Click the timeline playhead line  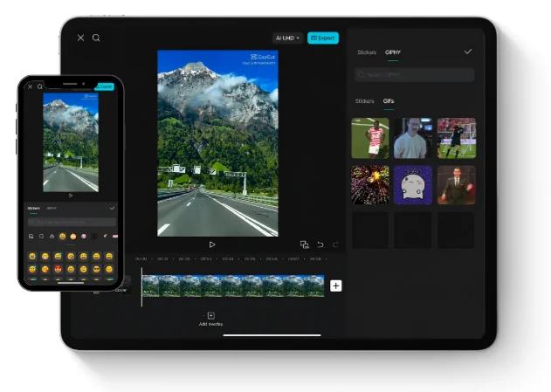point(142,287)
